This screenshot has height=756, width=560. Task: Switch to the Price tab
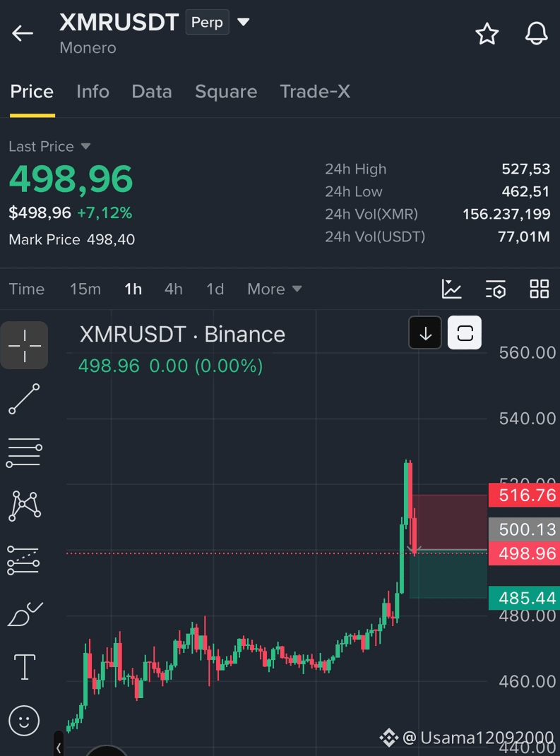[x=32, y=92]
